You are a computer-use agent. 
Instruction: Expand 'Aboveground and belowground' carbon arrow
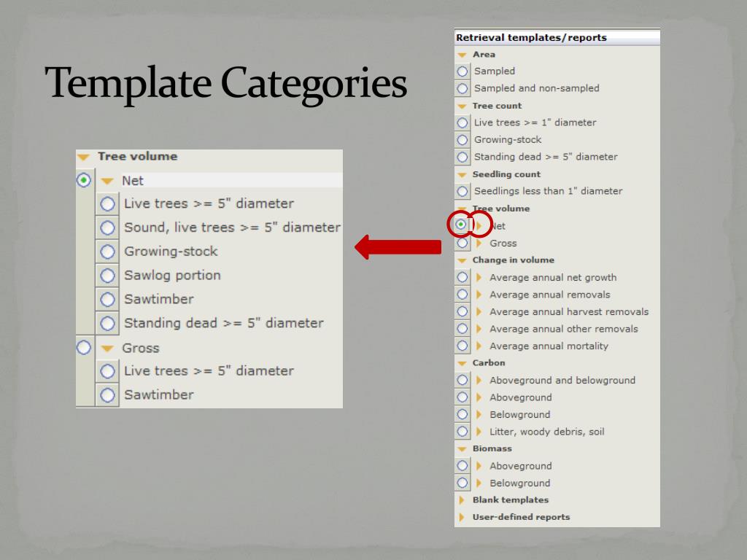click(479, 380)
